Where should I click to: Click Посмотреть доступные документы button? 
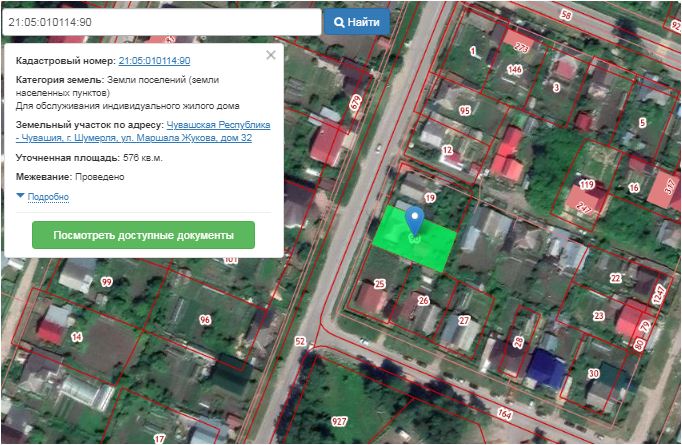tap(143, 235)
